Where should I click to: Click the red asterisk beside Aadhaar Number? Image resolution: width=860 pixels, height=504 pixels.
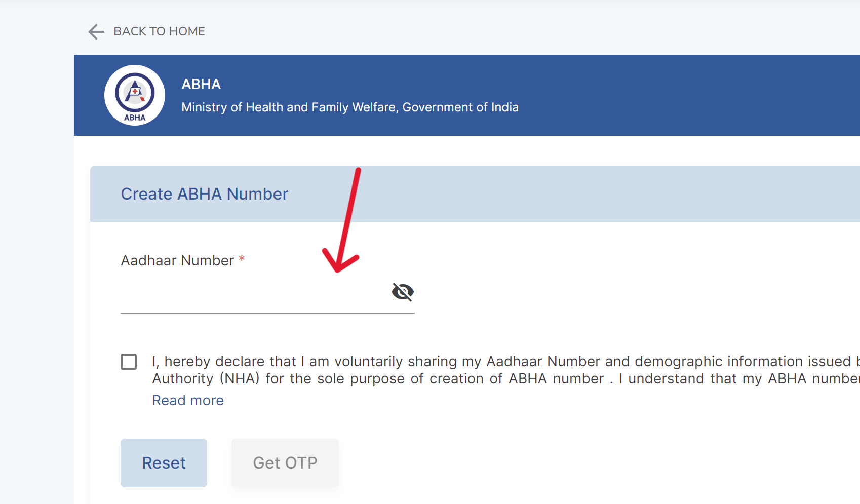click(242, 260)
